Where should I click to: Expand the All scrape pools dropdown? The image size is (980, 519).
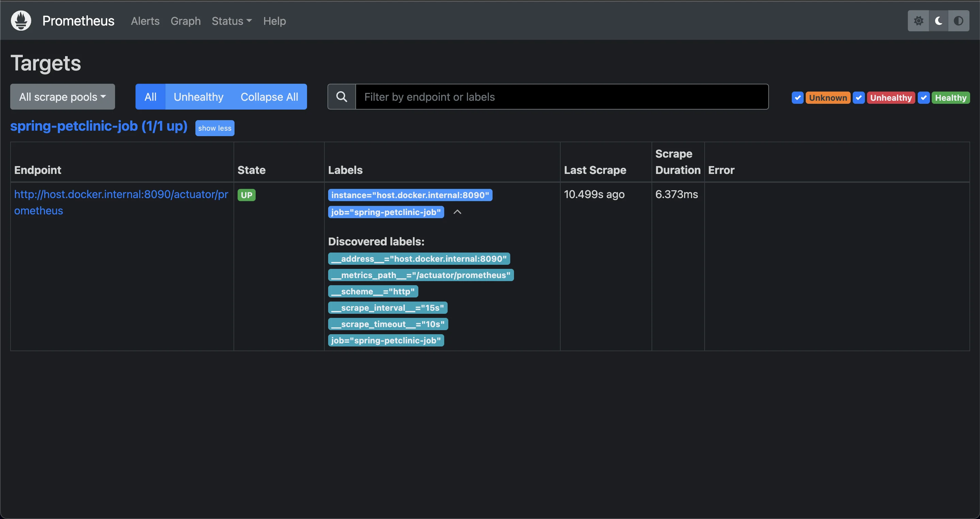tap(62, 96)
